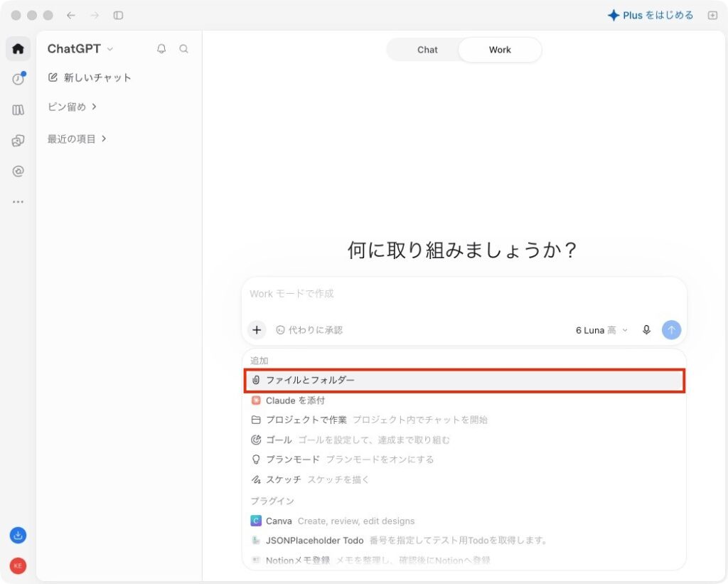Click the search magnifier in sidebar header
The width and height of the screenshot is (728, 584).
tap(184, 49)
